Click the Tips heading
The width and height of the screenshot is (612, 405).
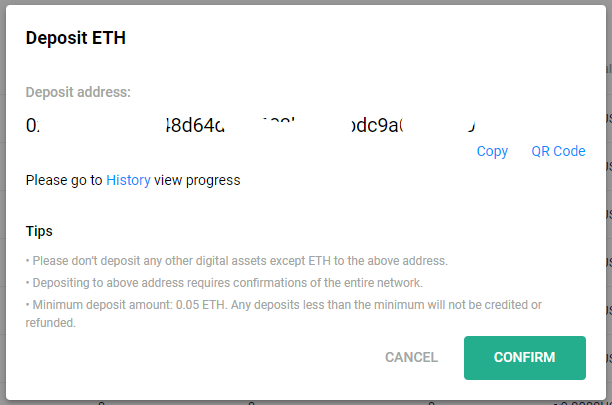coord(39,231)
